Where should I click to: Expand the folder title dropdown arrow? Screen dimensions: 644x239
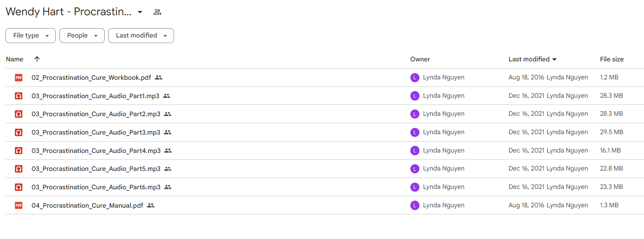click(x=140, y=12)
